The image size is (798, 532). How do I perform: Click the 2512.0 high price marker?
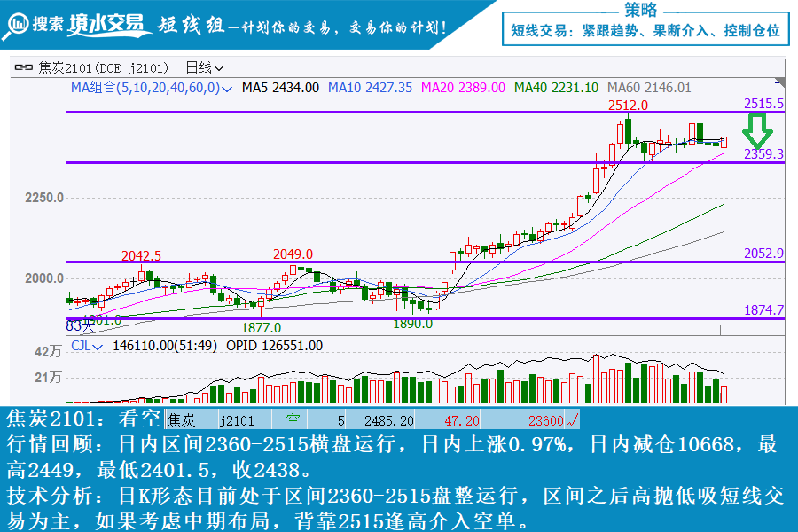click(x=628, y=105)
